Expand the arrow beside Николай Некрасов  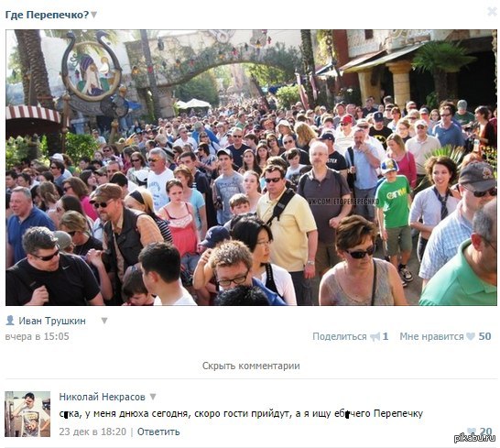(153, 397)
